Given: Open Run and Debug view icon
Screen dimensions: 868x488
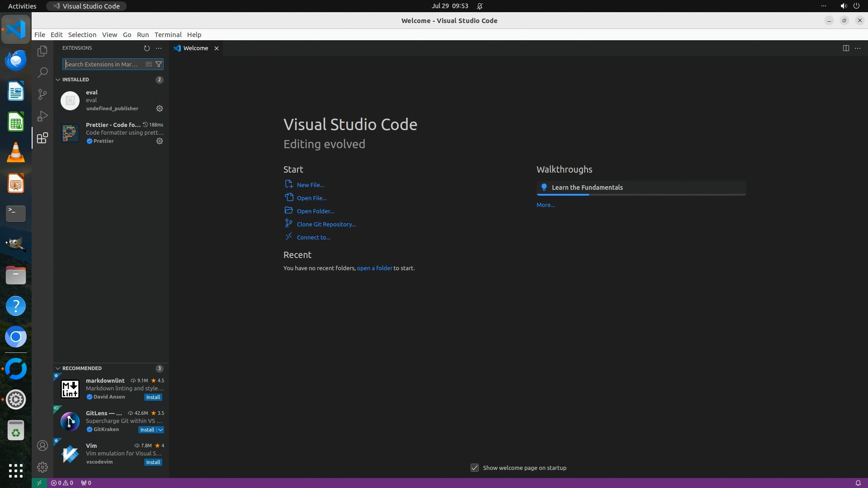Looking at the screenshot, I should point(42,116).
